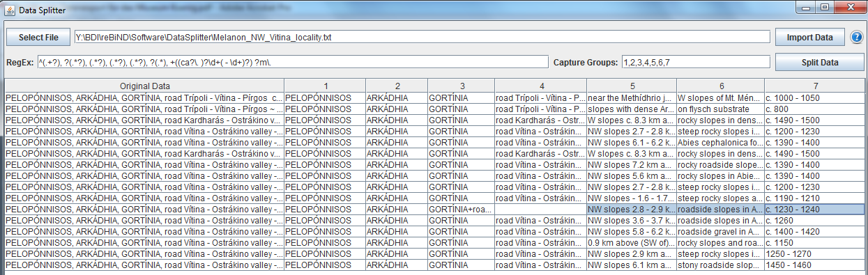The image size is (868, 275).
Task: Select the 'rocky roadside slope...' cell
Action: pyautogui.click(x=720, y=164)
